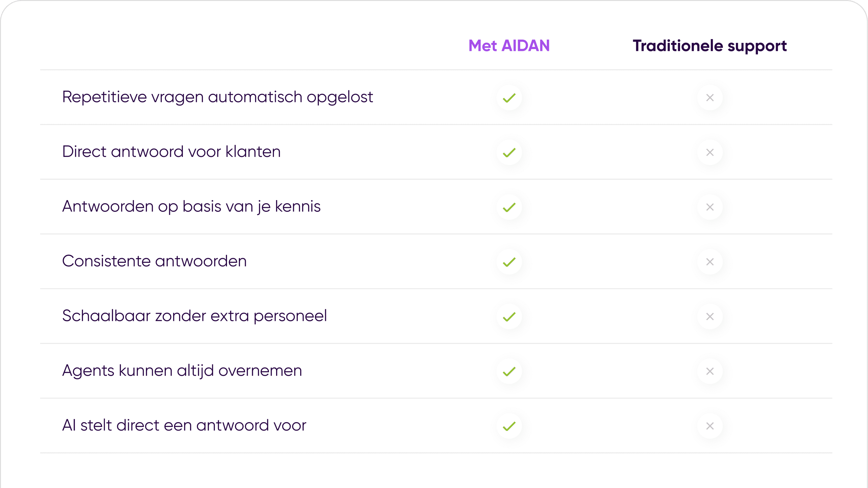Screen dimensions: 868x488
Task: Click the Agents kunnen altijd overnemen label
Action: click(182, 371)
